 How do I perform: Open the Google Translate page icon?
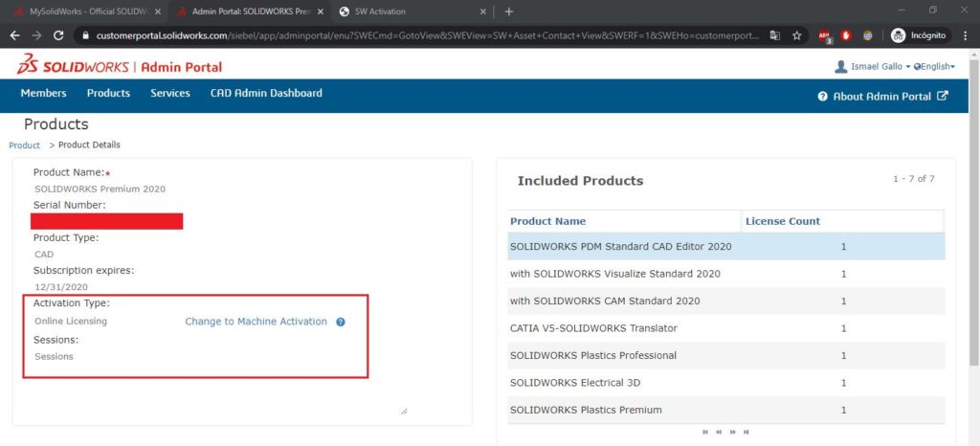(x=775, y=35)
